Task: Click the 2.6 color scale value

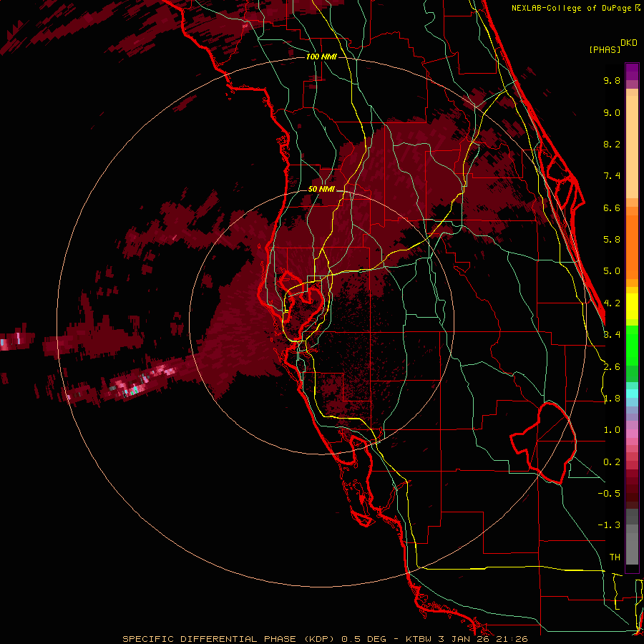Action: point(612,367)
